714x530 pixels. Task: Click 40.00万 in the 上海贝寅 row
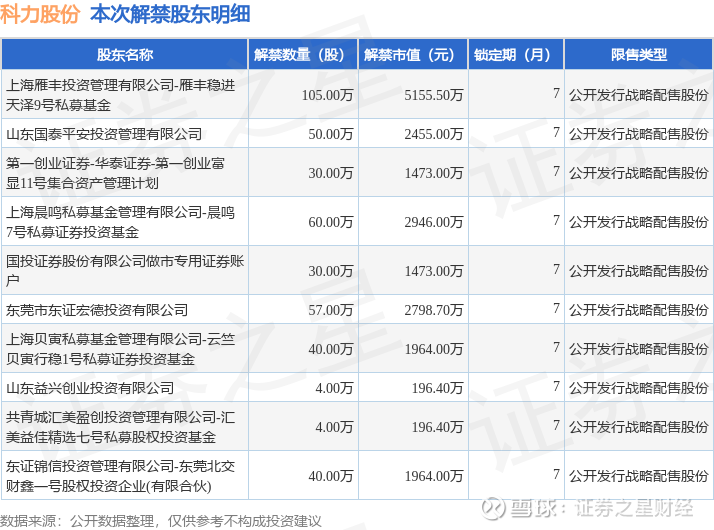pyautogui.click(x=331, y=349)
